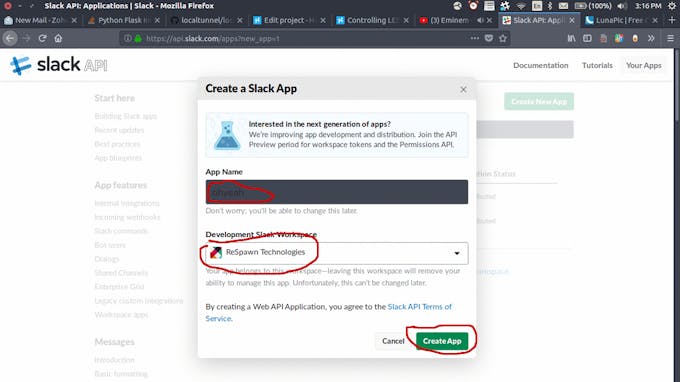Close the Python Flask tab

[157, 20]
